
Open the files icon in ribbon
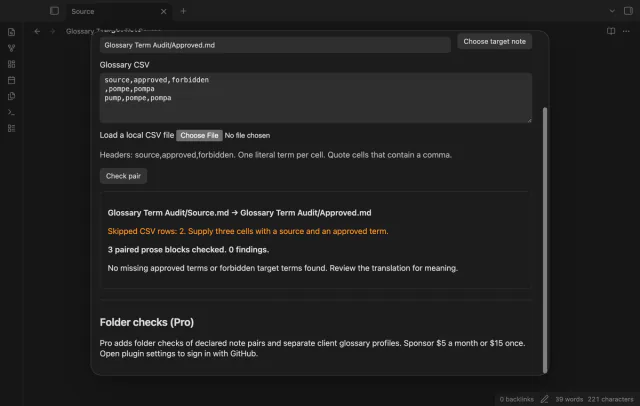[11, 32]
